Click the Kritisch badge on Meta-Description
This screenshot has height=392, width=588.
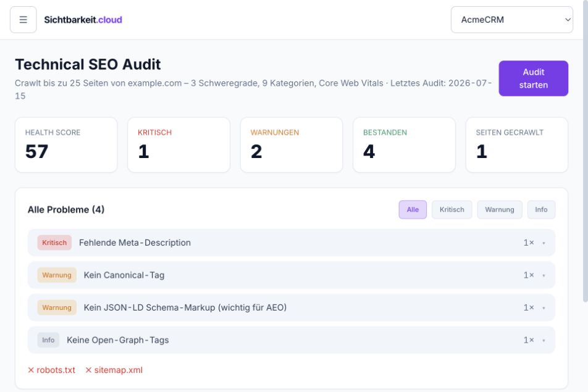pos(54,243)
